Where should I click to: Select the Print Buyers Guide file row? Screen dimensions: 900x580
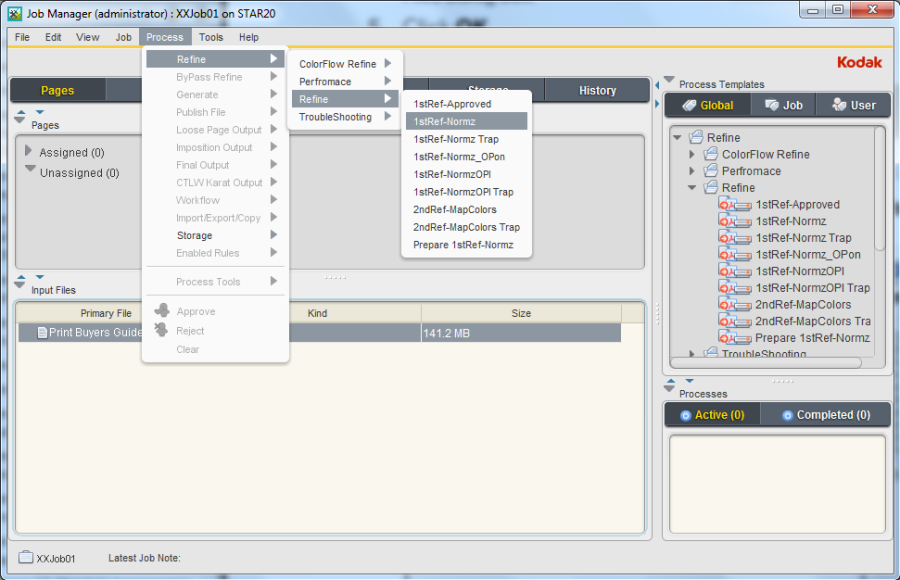pos(319,332)
